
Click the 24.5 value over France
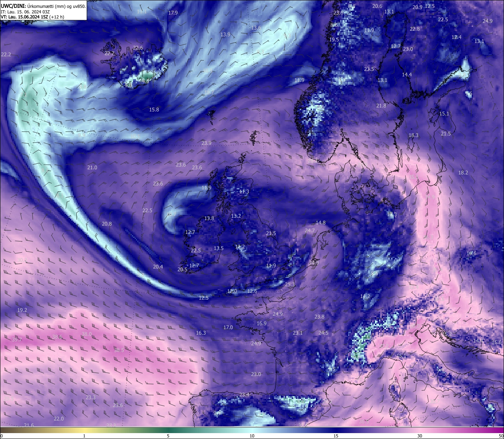pos(323,333)
